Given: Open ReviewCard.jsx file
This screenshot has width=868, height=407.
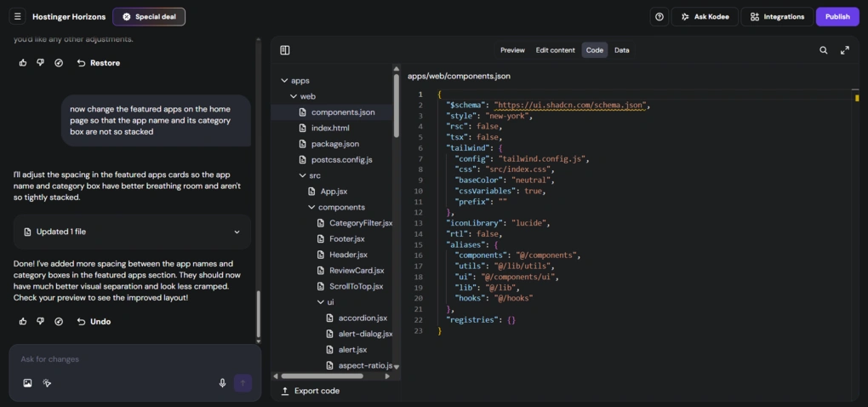Looking at the screenshot, I should click(x=350, y=271).
